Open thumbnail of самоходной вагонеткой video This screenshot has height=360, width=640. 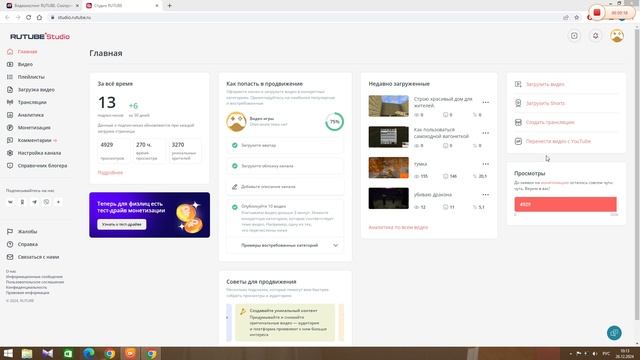(x=388, y=137)
